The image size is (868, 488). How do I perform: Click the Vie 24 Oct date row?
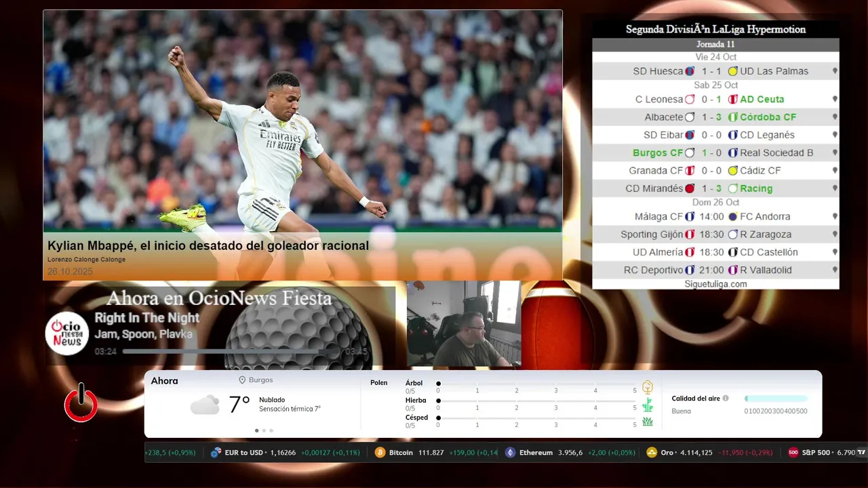pos(715,57)
